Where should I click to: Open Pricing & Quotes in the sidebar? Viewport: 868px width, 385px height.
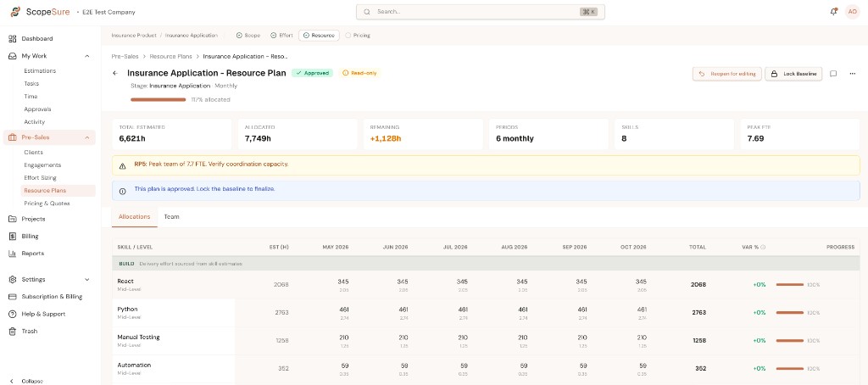click(47, 204)
